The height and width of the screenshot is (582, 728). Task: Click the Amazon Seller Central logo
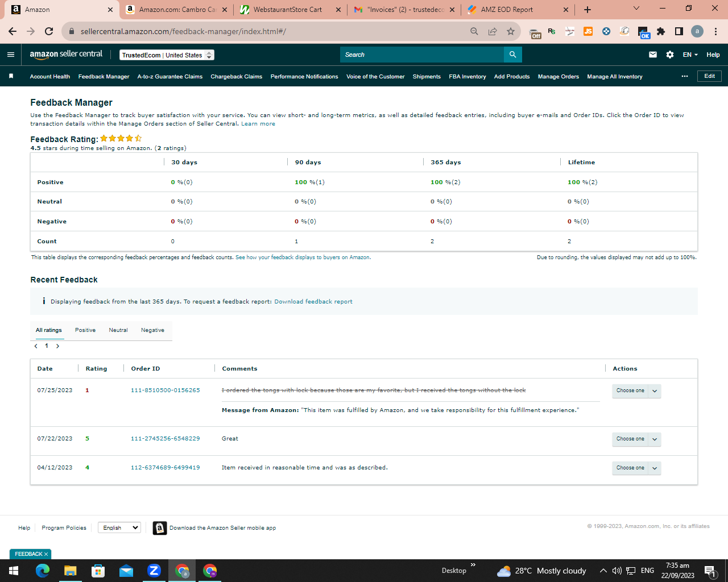(66, 55)
